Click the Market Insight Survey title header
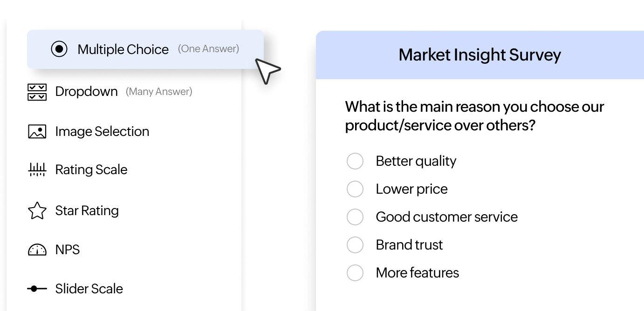This screenshot has width=644, height=311. pyautogui.click(x=480, y=55)
